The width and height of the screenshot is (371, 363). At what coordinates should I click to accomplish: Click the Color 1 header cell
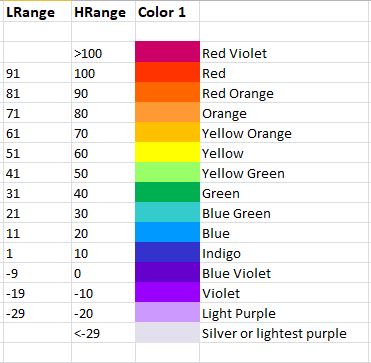point(167,12)
